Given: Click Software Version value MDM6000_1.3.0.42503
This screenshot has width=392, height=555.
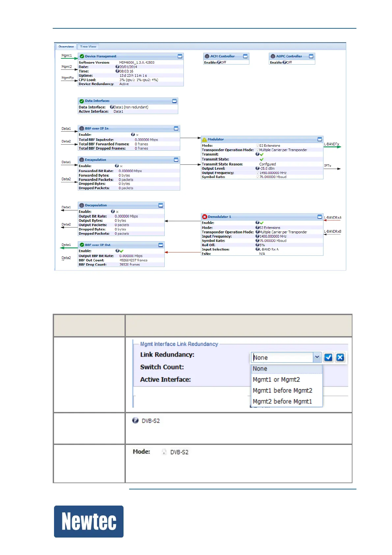Looking at the screenshot, I should point(137,62).
